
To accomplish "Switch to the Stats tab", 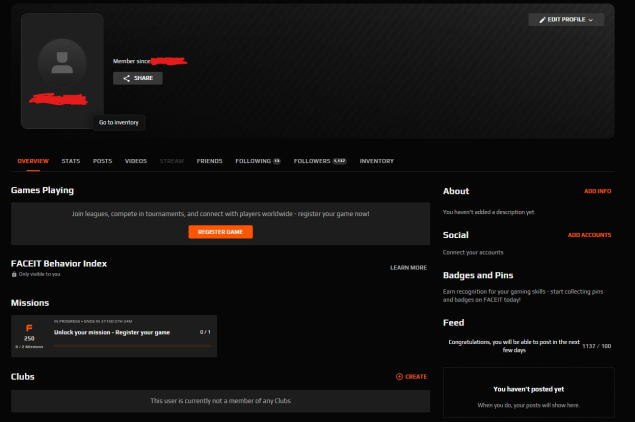I will [71, 161].
